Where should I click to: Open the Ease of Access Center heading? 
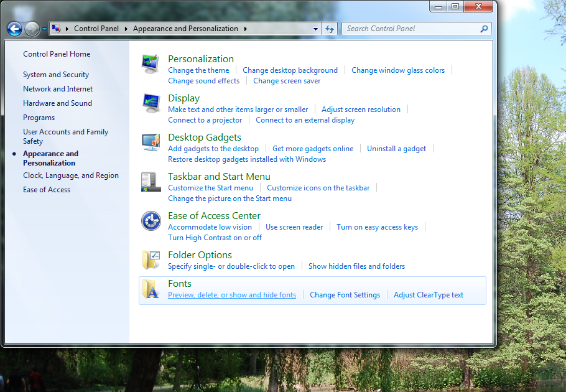pos(214,216)
